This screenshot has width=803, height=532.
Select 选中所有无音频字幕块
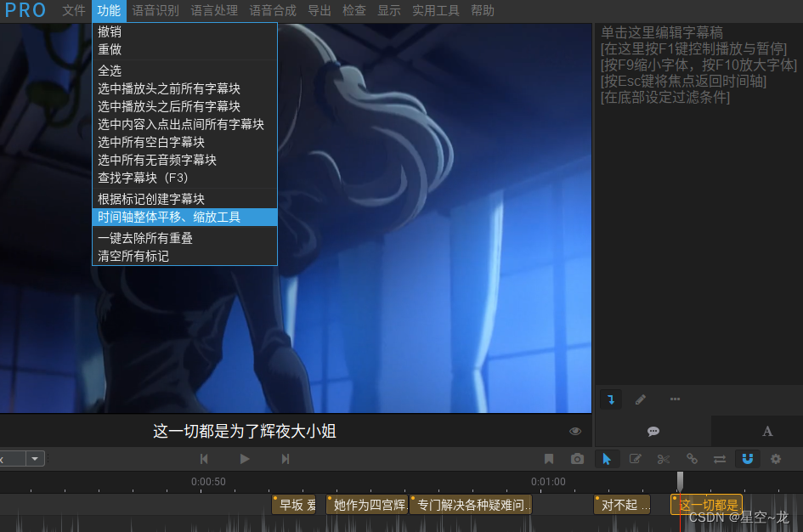(184, 161)
